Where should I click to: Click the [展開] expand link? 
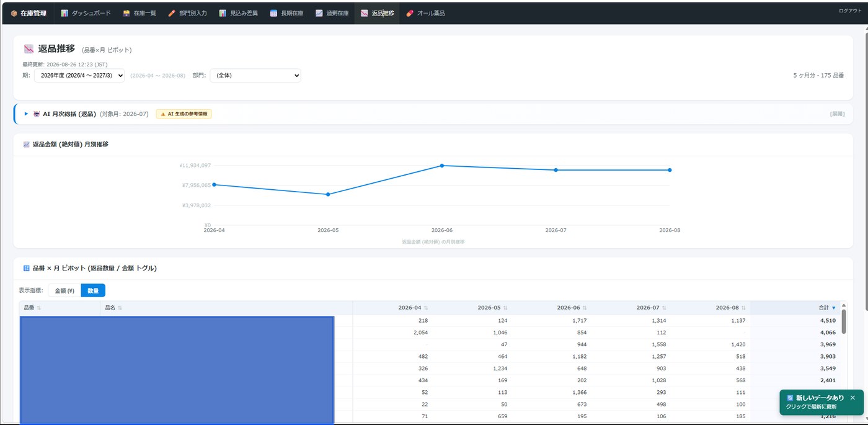tap(837, 114)
